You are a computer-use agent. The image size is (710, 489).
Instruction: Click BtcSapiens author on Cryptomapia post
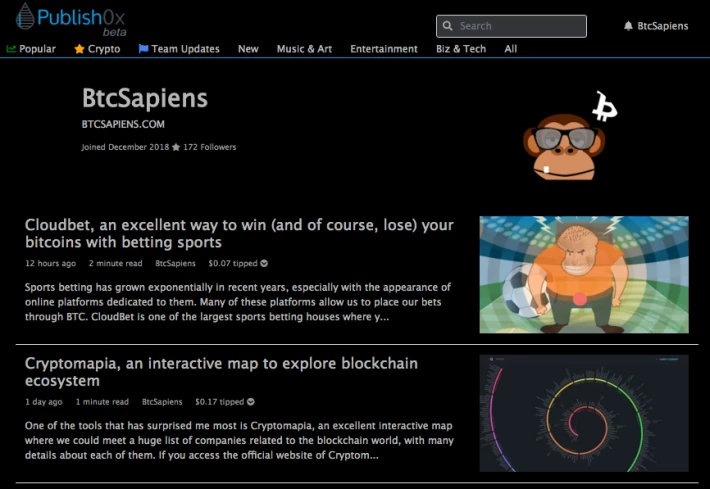point(162,402)
